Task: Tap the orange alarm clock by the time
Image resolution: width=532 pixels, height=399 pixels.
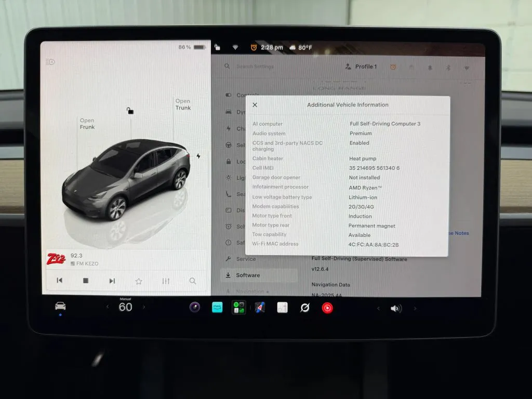Action: pos(254,47)
